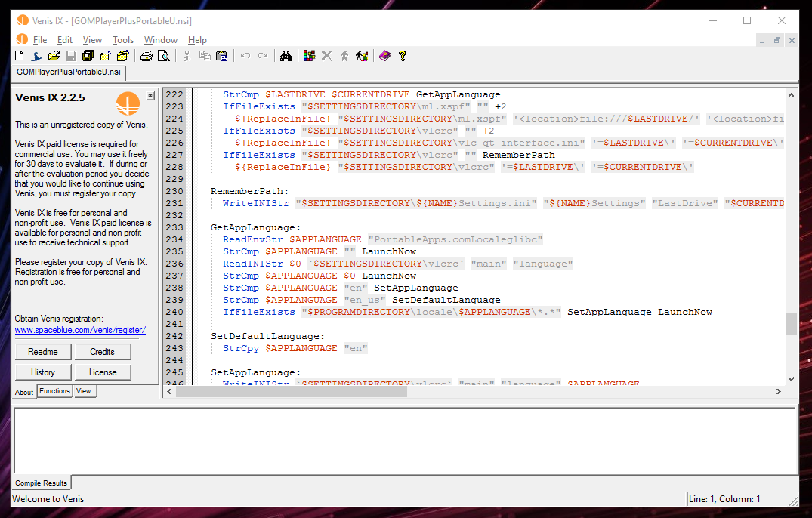Click the History button
Viewport: 812px width, 518px height.
coord(43,372)
